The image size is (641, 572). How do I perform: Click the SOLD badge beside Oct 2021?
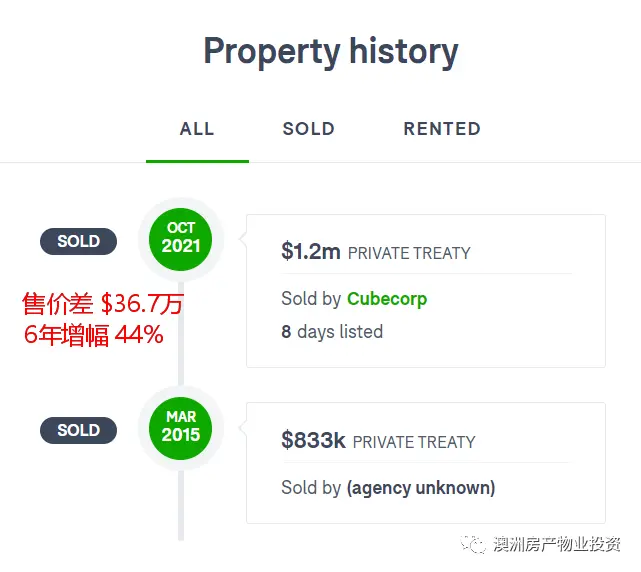78,241
